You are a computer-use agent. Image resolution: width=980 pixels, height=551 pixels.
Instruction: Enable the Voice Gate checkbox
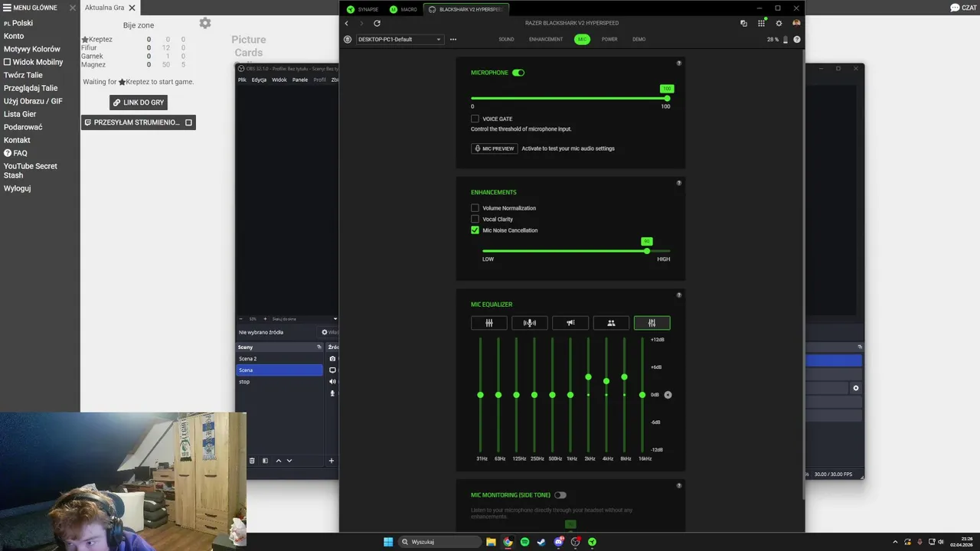click(x=475, y=119)
